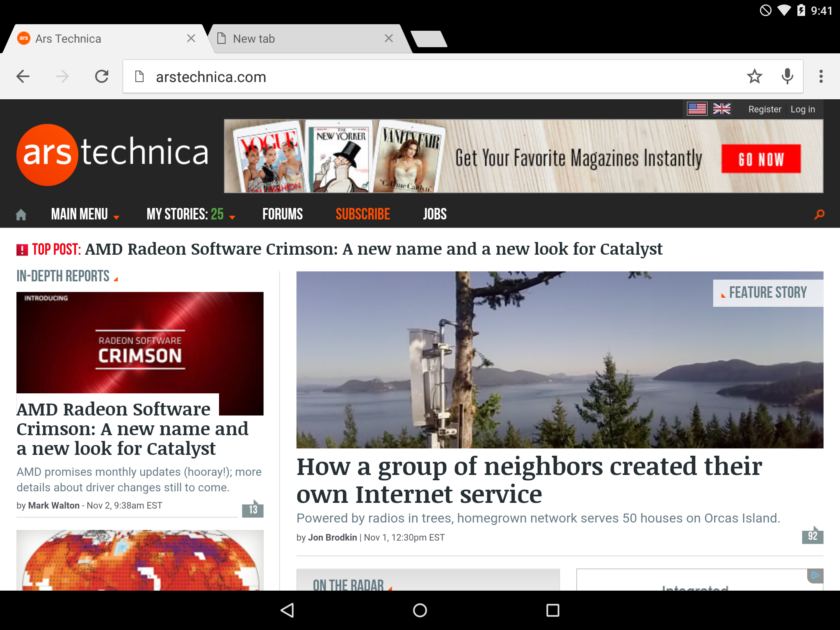
Task: Open site search with the magnifier icon
Action: [819, 214]
